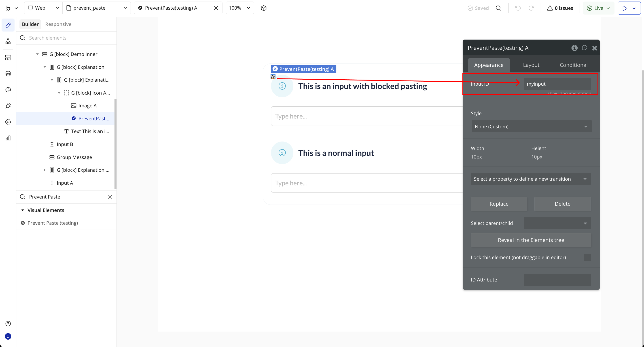Click the search magnifier in top bar

click(498, 8)
